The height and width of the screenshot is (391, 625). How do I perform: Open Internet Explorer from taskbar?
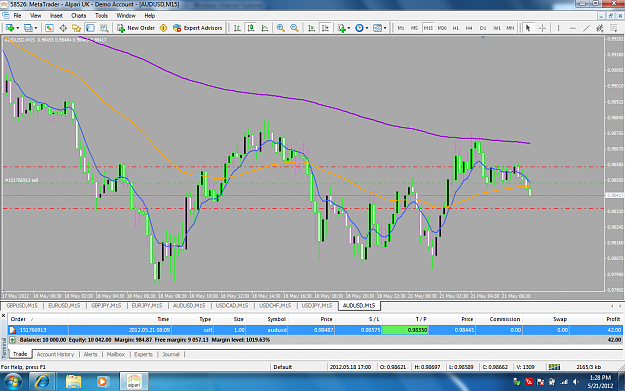coord(42,381)
